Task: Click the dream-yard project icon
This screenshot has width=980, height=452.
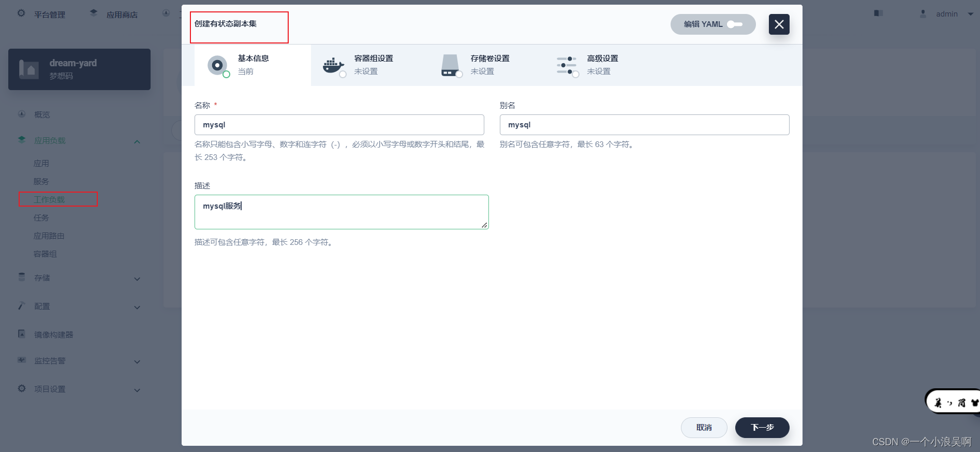Action: click(29, 69)
